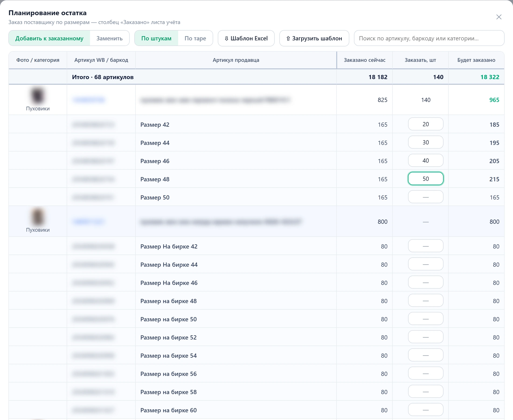
Task: Click the Фото / категория header
Action: pos(38,60)
